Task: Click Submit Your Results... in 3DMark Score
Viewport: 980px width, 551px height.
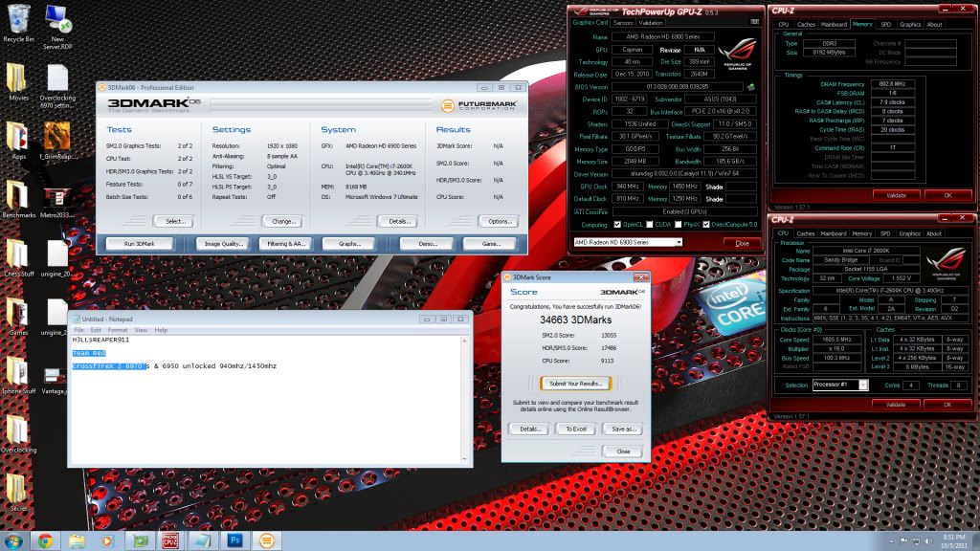Action: tap(575, 384)
